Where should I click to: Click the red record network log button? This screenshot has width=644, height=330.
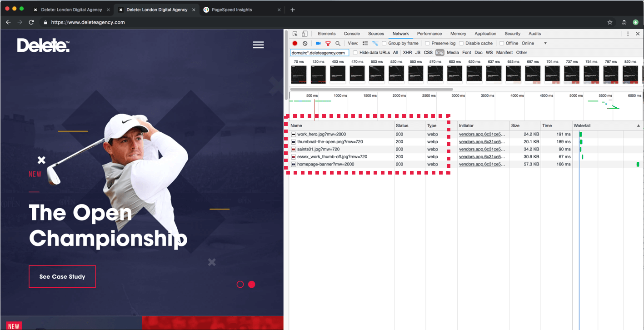click(x=295, y=43)
